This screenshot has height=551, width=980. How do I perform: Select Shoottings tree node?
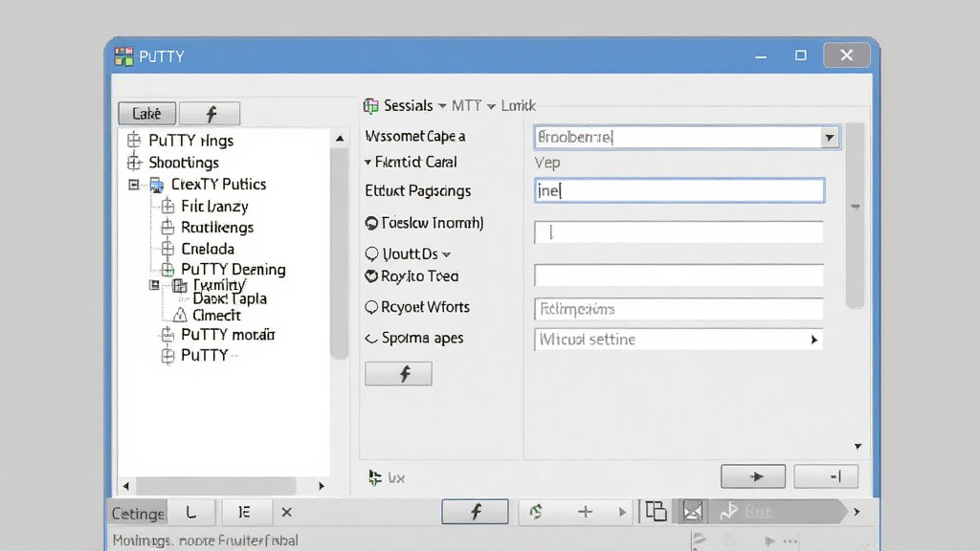(x=183, y=163)
